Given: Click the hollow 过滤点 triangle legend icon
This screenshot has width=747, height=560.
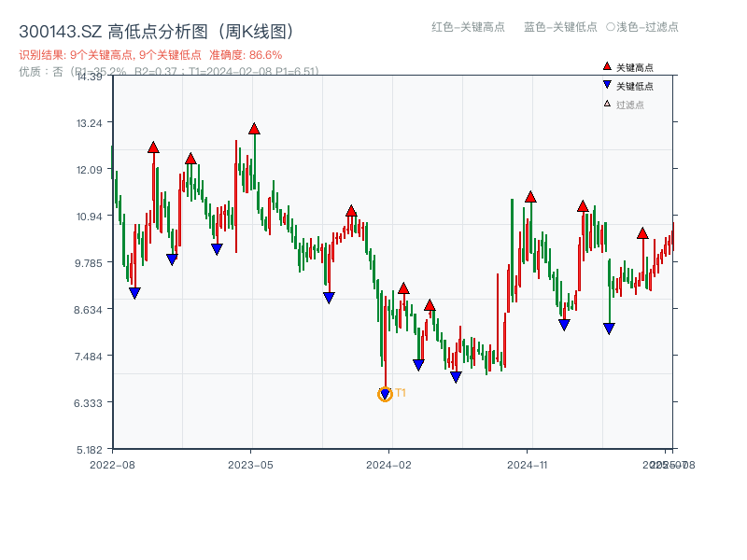Looking at the screenshot, I should click(605, 104).
